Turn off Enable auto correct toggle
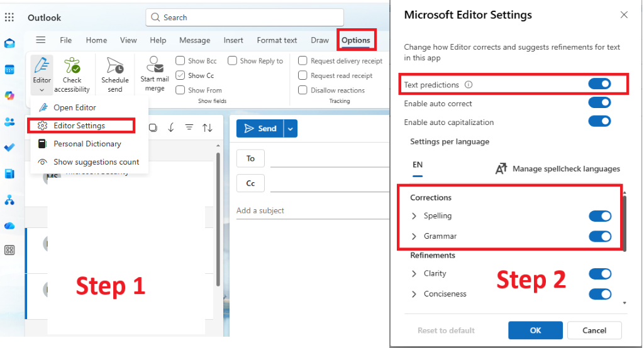The image size is (644, 348). point(599,102)
